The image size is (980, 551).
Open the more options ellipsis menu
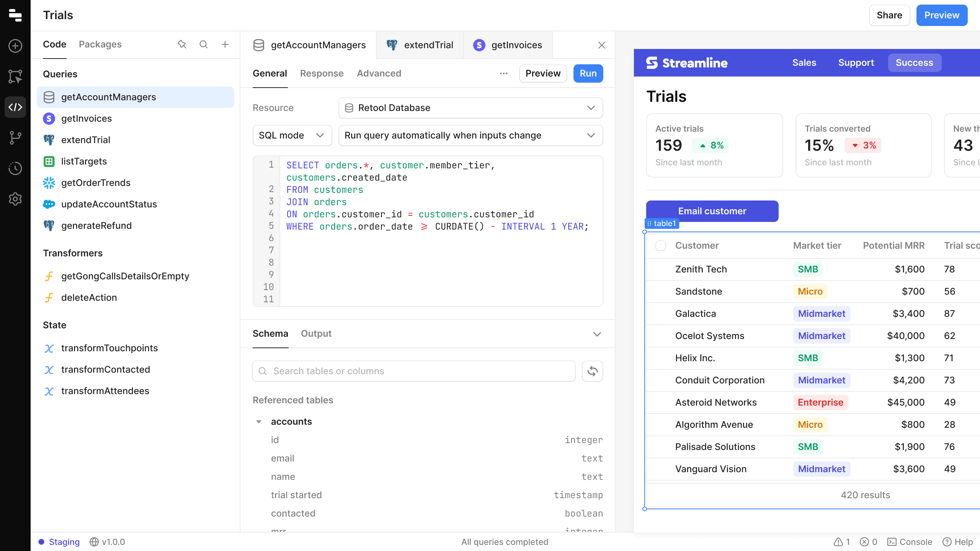click(x=504, y=73)
